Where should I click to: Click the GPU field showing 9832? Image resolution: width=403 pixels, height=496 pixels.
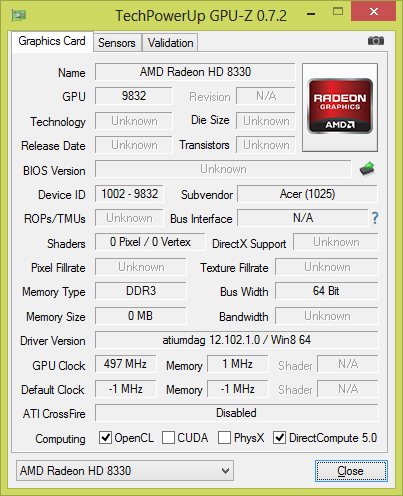coord(134,96)
